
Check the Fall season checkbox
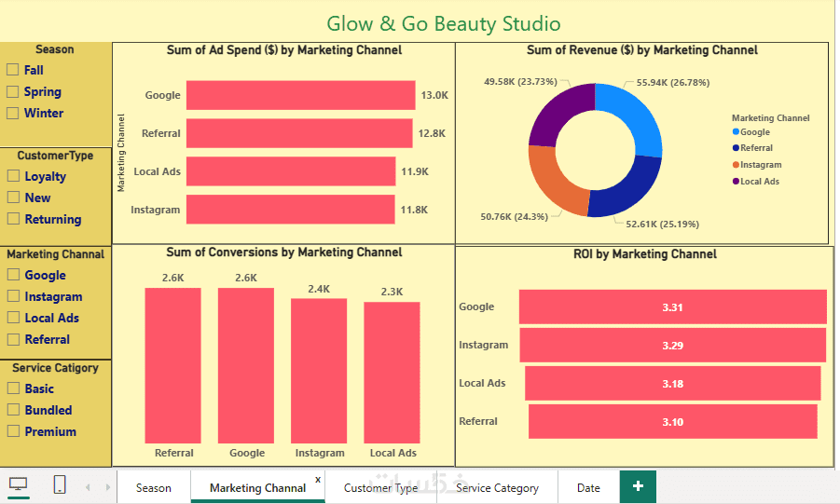click(13, 70)
